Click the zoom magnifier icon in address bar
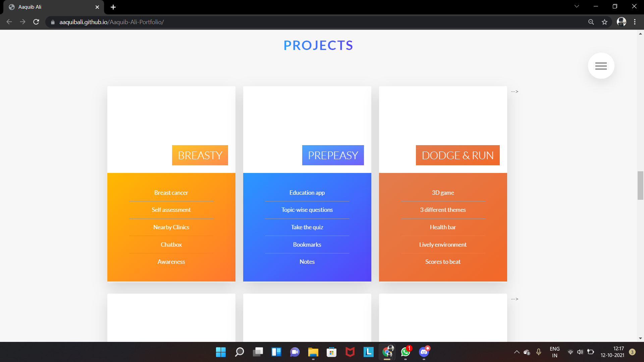 (591, 22)
